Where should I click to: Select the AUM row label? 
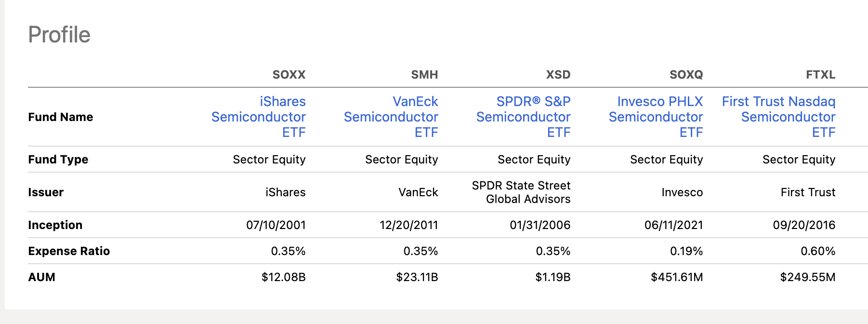pyautogui.click(x=42, y=277)
